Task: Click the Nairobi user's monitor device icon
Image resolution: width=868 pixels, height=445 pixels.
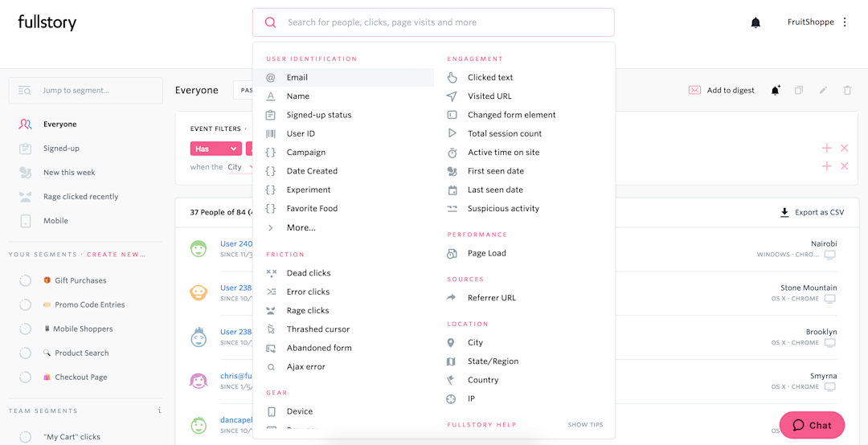Action: click(x=829, y=255)
